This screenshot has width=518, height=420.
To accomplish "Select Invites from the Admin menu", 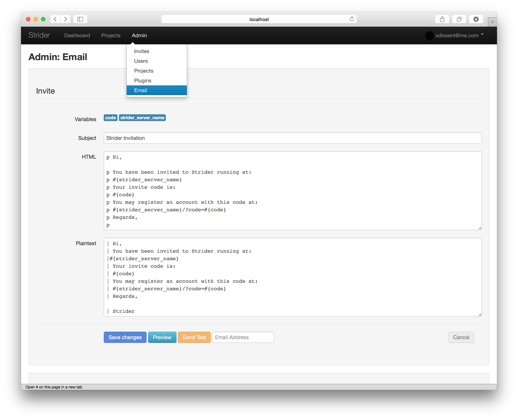I will pos(142,51).
